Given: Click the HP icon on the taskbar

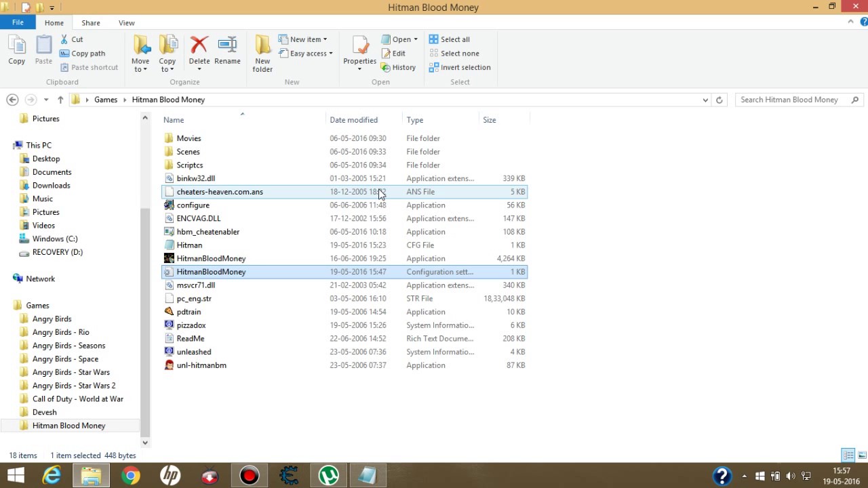Looking at the screenshot, I should click(x=170, y=475).
